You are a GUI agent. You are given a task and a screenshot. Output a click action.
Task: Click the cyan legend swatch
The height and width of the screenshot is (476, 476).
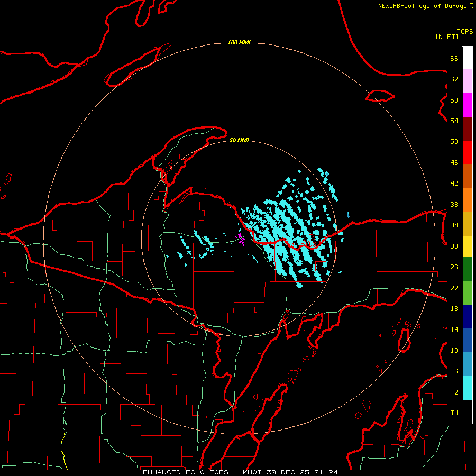[x=467, y=388]
